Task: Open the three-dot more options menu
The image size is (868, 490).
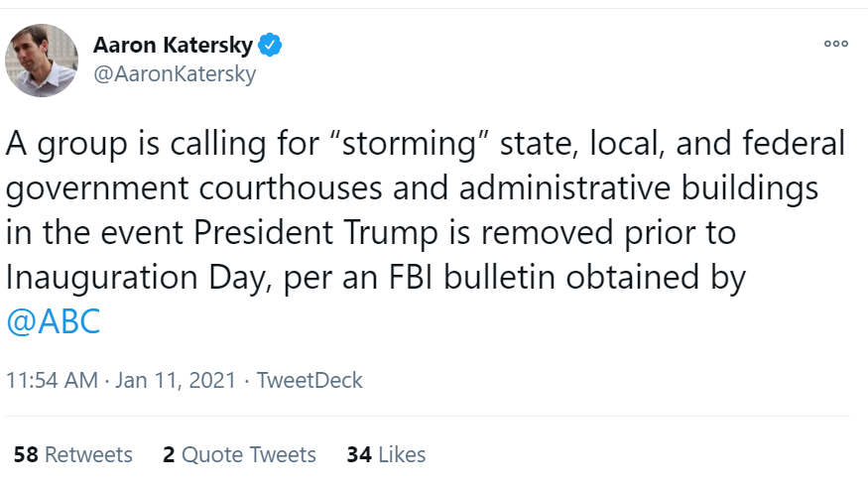Action: tap(836, 44)
